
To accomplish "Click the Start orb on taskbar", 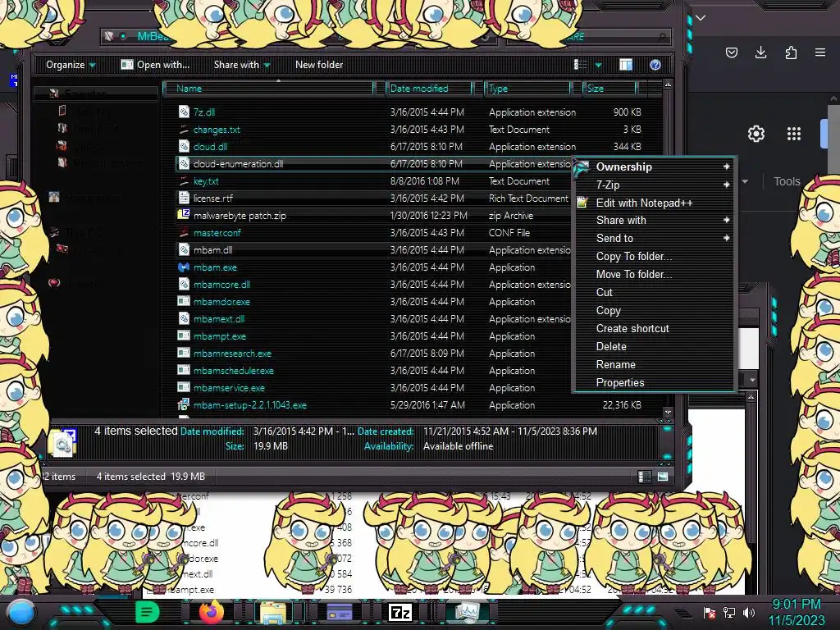I will tap(21, 613).
